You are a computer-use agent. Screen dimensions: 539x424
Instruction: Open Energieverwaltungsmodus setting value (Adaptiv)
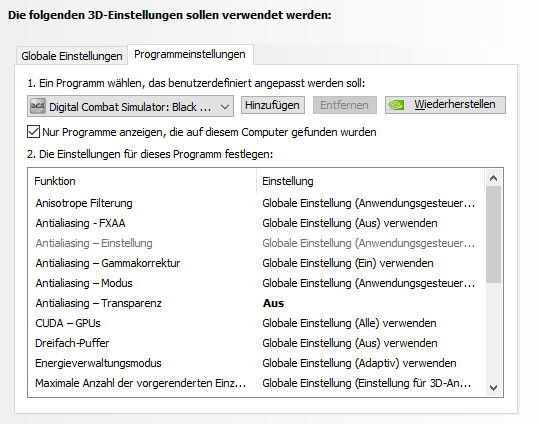359,363
